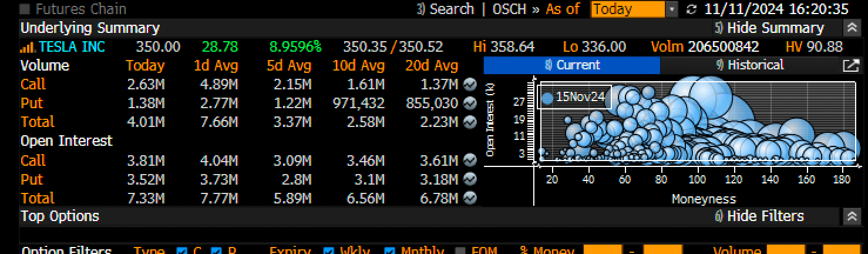Click chart icon in Total open interest row
Screen dimensions: 868x254
(x=469, y=198)
